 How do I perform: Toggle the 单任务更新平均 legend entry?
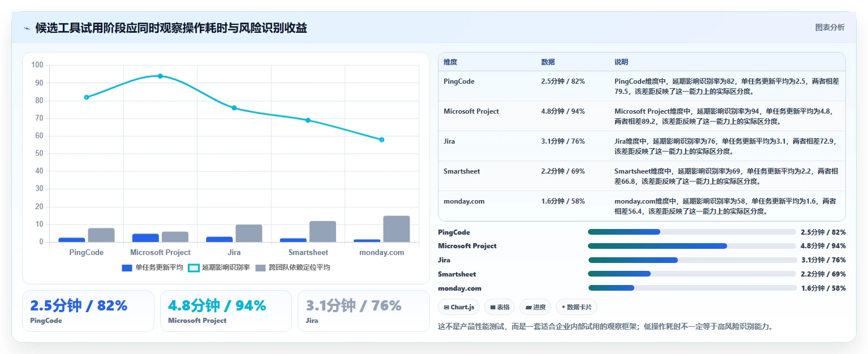153,267
